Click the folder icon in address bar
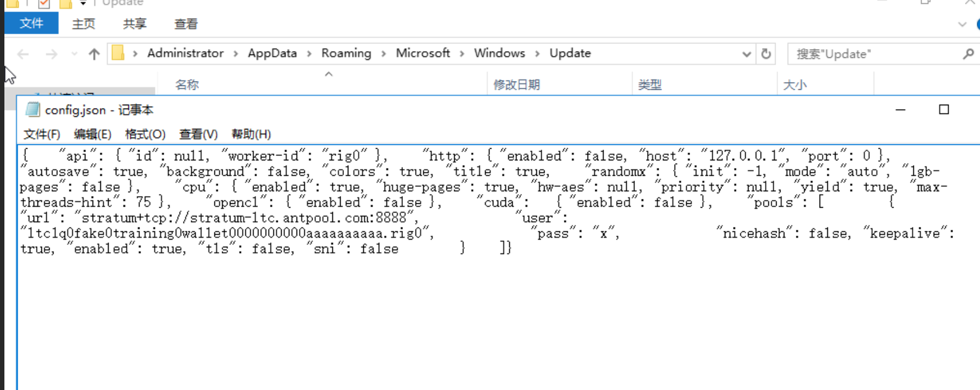Screen dimensions: 980x390 click(x=118, y=53)
